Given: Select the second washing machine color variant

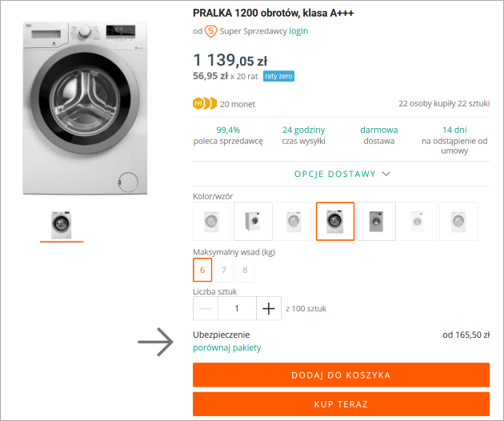Looking at the screenshot, I should (x=253, y=221).
